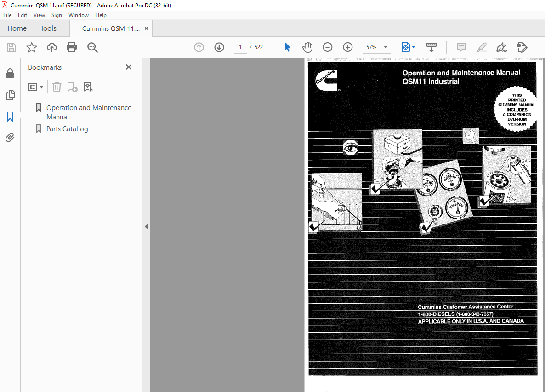Open the bookmark options list menu
This screenshot has width=545, height=392.
(35, 87)
